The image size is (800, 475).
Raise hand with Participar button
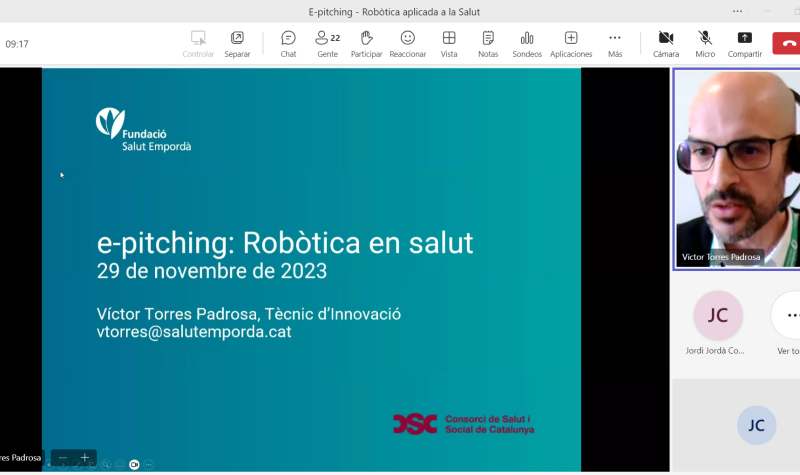coord(366,43)
